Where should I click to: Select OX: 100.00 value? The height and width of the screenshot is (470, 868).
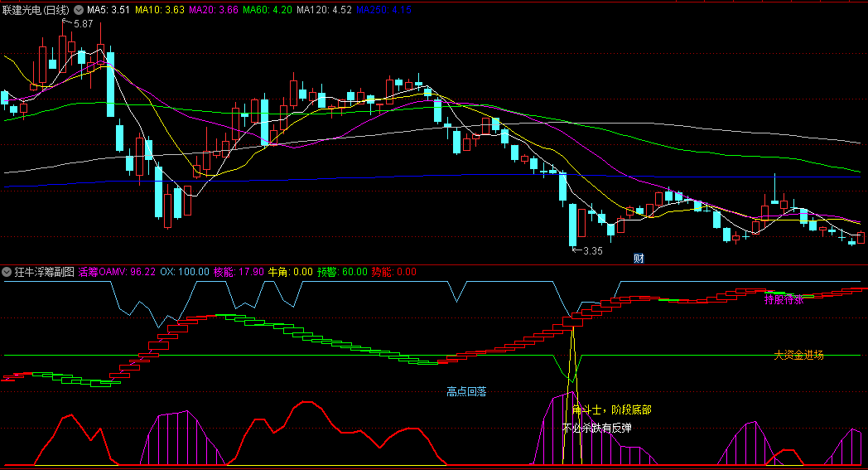(185, 272)
